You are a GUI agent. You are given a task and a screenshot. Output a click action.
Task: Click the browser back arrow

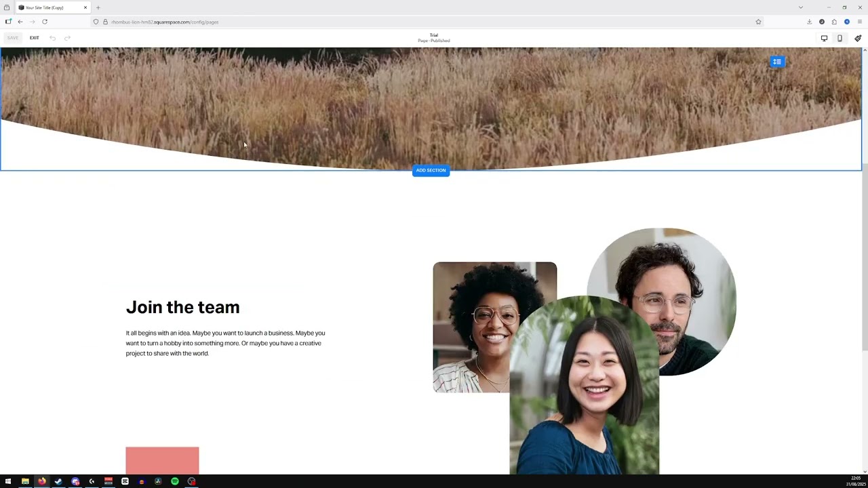click(x=20, y=22)
